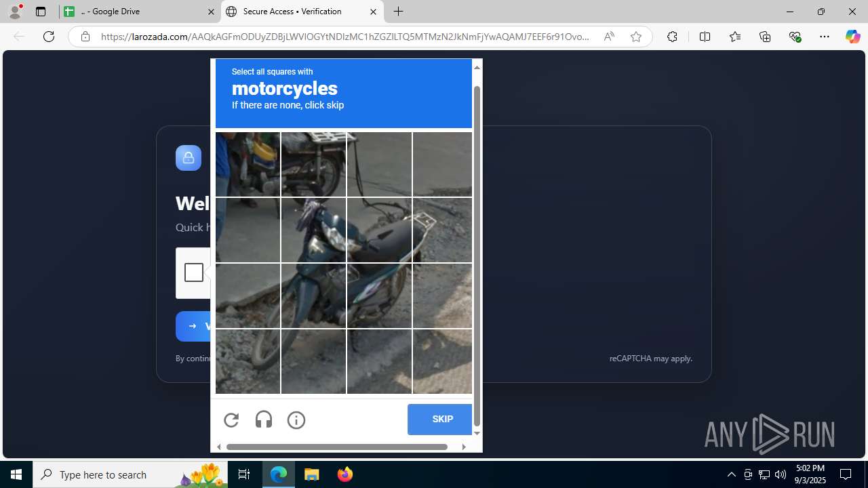868x488 pixels.
Task: Open the notifications action center
Action: point(846,474)
